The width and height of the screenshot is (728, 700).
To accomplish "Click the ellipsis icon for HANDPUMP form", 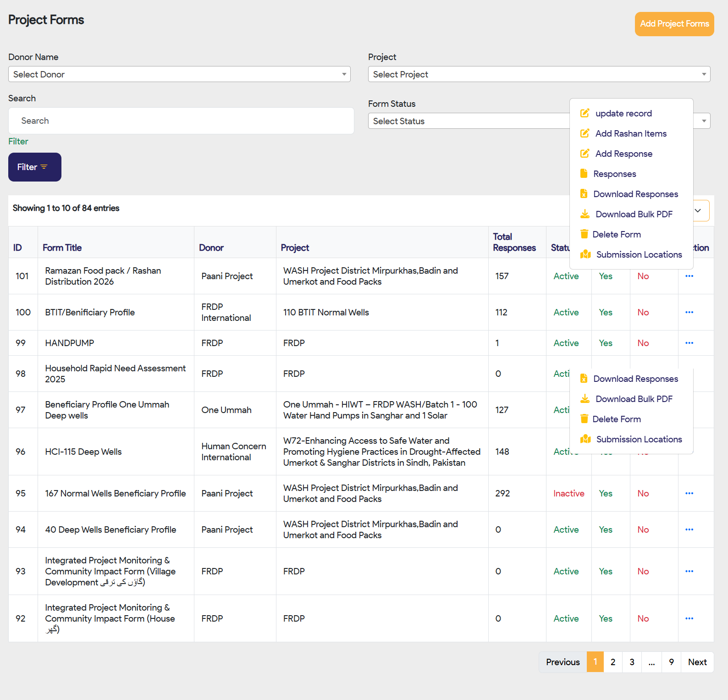I will [x=689, y=343].
